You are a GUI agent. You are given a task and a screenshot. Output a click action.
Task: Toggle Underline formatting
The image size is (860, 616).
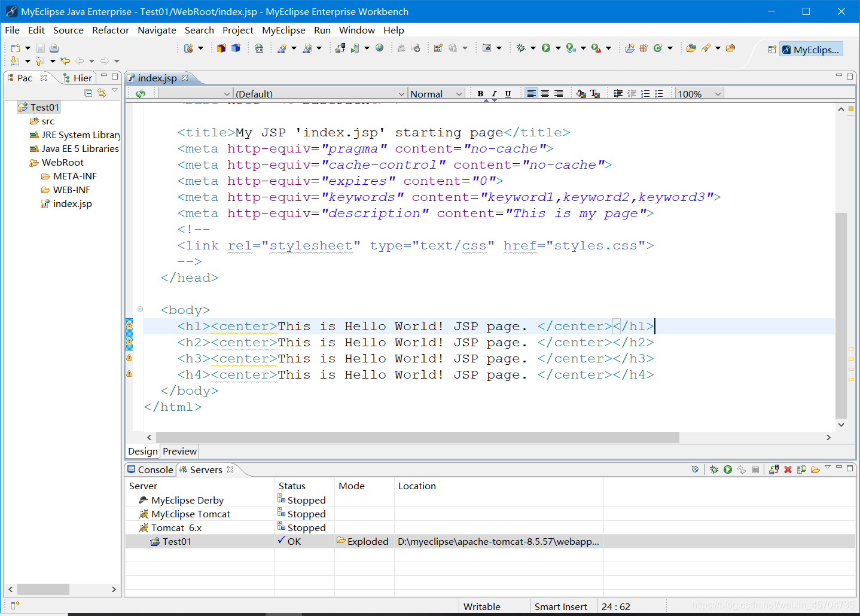tap(508, 93)
